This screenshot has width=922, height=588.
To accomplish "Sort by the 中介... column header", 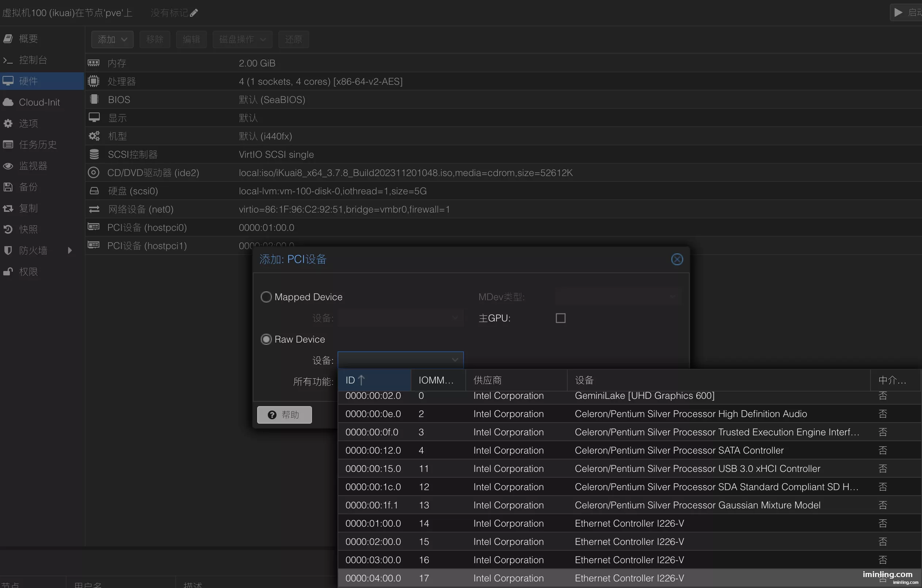I will 895,380.
